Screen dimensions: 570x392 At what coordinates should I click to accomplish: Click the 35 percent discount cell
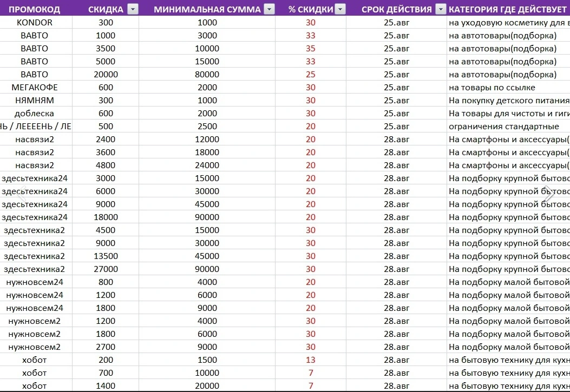[x=311, y=49]
